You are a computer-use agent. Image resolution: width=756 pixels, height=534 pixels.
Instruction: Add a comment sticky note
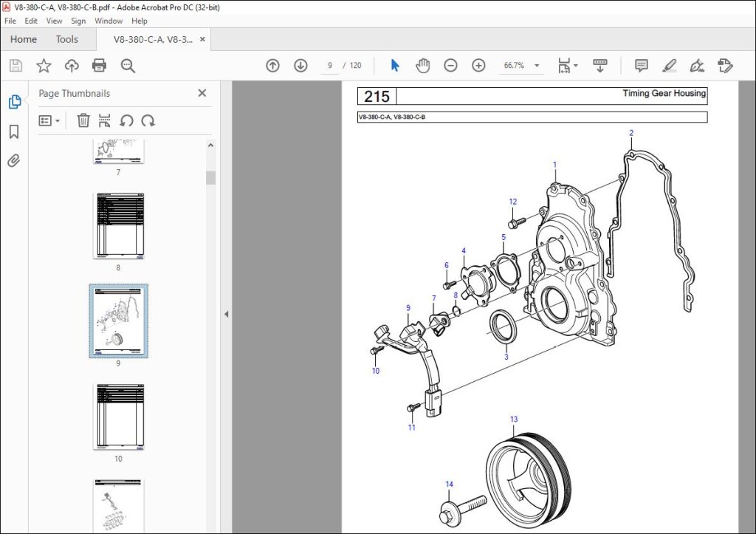point(642,66)
